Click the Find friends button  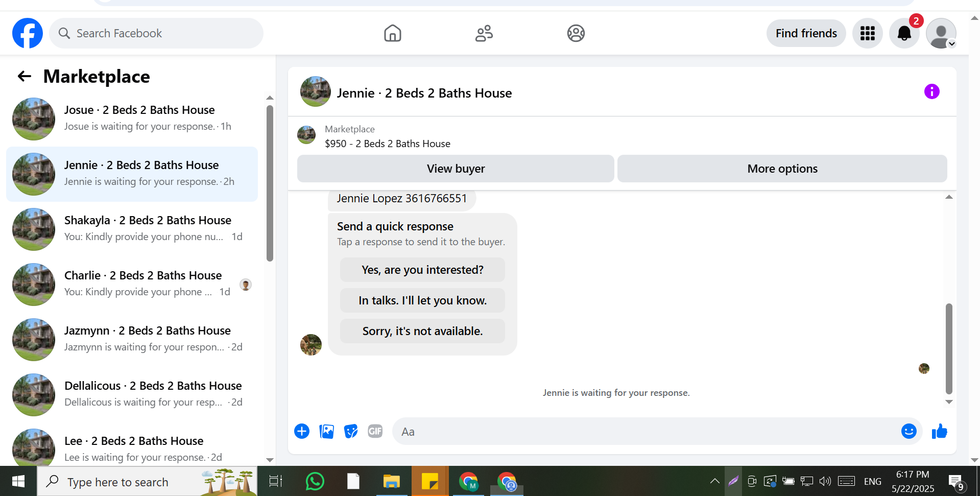pos(806,33)
